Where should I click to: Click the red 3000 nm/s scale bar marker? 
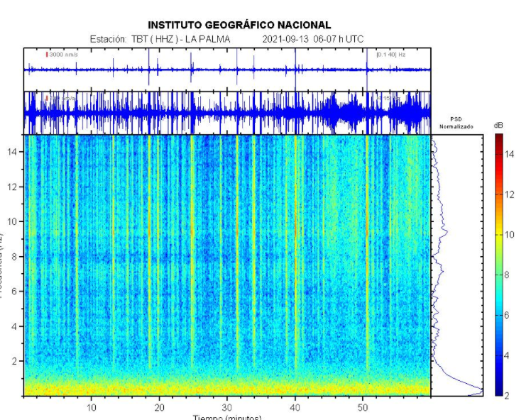tap(47, 55)
